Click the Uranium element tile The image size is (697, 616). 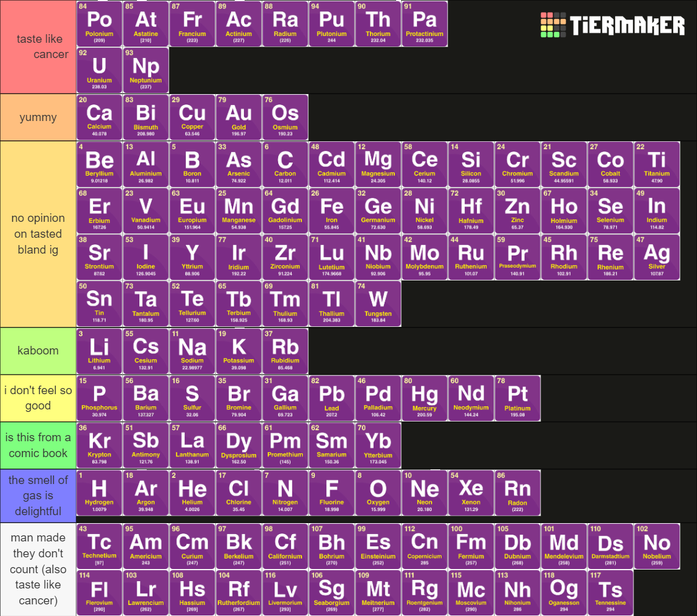tap(99, 70)
